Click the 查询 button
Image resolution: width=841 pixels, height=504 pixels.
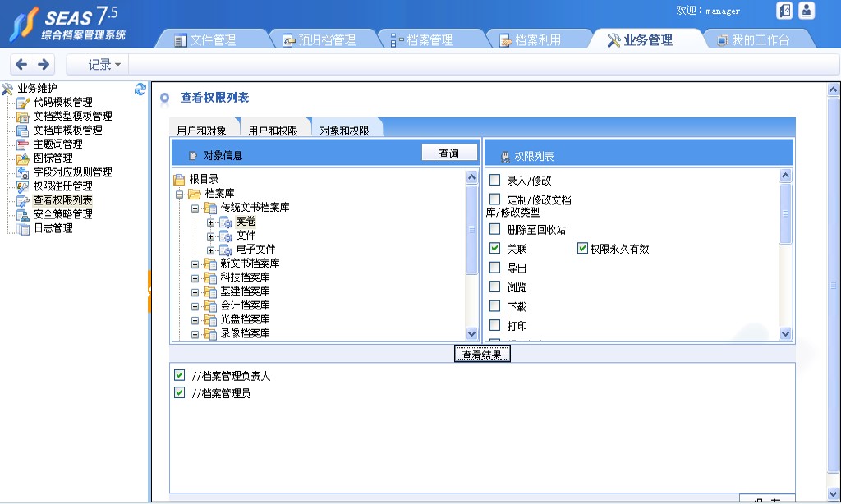pos(449,153)
